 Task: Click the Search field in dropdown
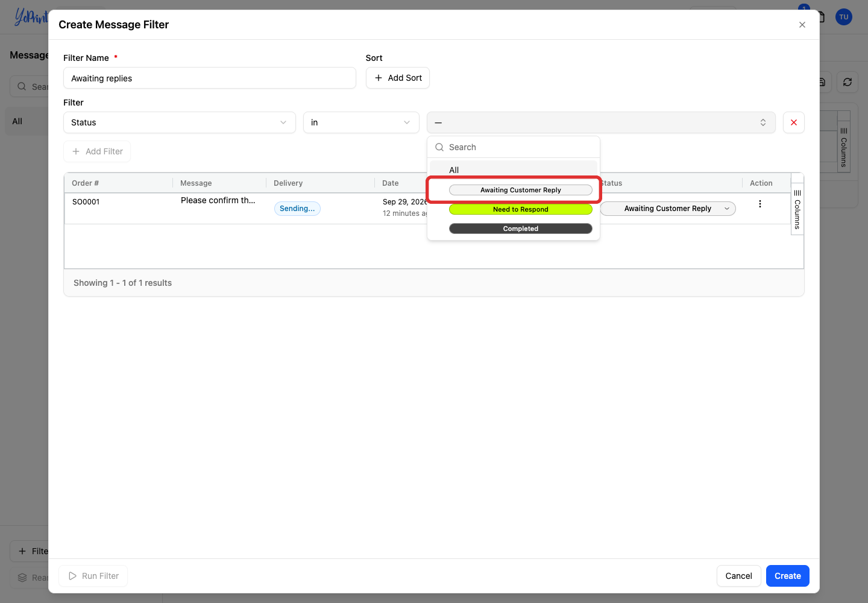point(514,147)
